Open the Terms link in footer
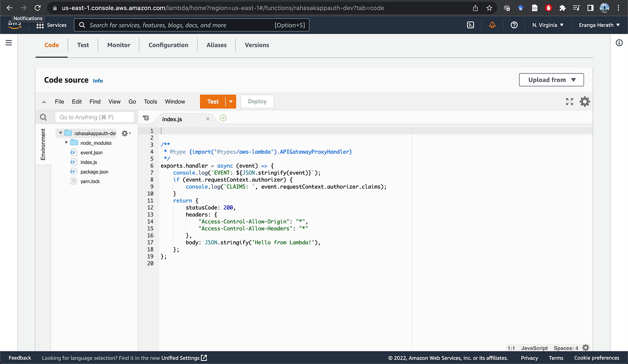This screenshot has width=628, height=364. click(556, 358)
